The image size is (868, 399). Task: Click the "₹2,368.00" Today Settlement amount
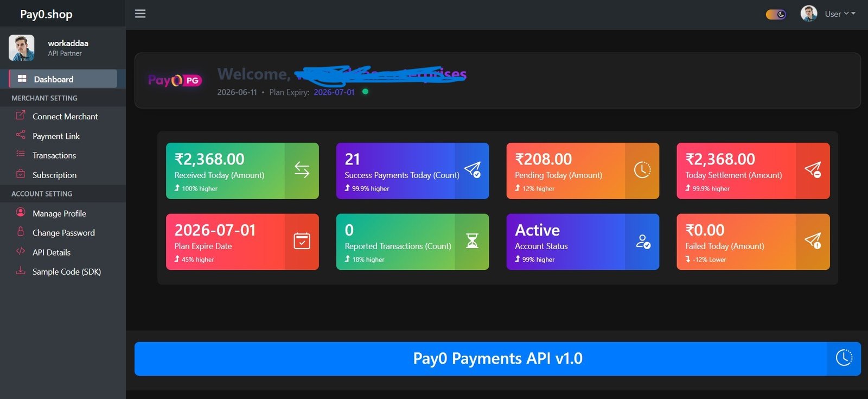pyautogui.click(x=720, y=159)
